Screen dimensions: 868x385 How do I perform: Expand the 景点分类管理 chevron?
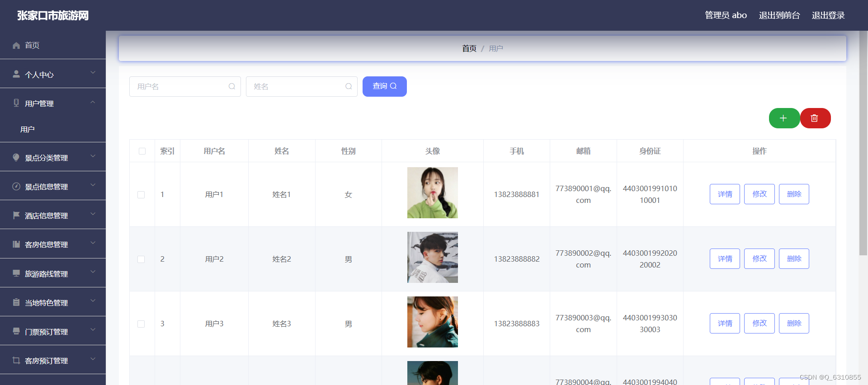click(x=93, y=156)
